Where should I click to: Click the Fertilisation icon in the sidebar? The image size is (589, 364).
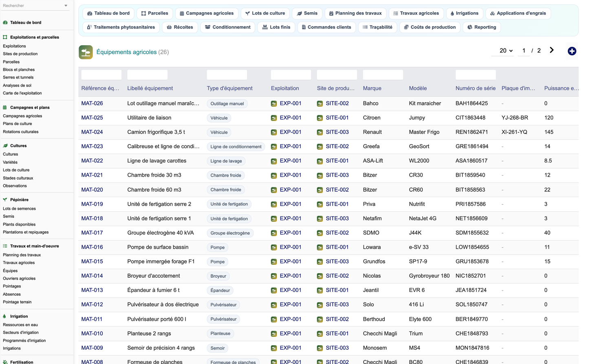pos(5,362)
